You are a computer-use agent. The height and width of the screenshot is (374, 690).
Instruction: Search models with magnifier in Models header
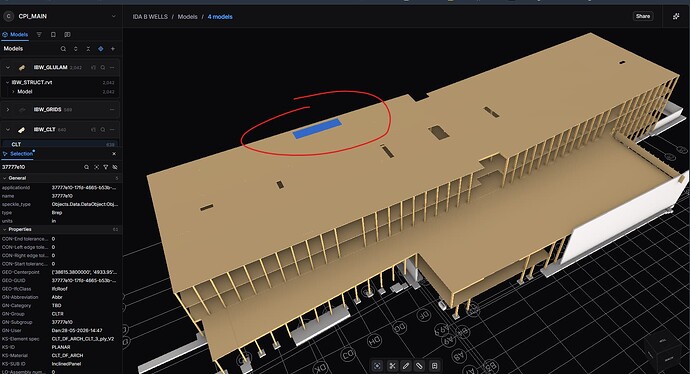63,49
